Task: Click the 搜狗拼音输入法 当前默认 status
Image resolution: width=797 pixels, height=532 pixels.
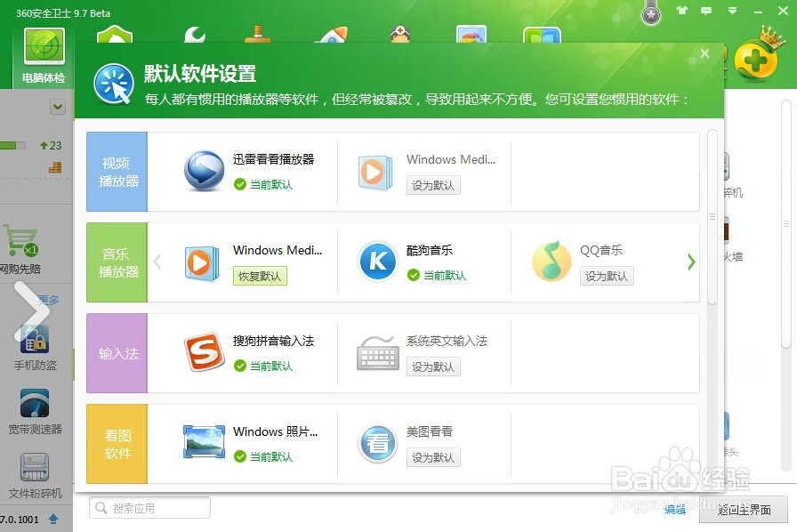Action: pyautogui.click(x=263, y=366)
